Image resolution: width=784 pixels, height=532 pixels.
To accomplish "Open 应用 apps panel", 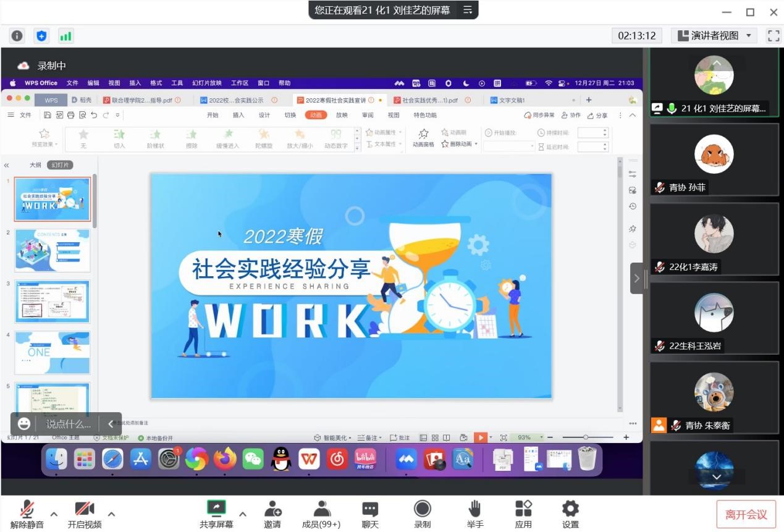I will pos(523,515).
